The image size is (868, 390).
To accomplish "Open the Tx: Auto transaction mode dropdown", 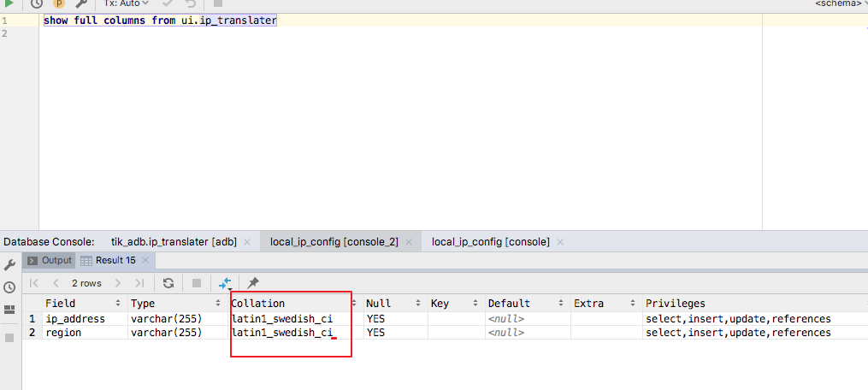I will (127, 3).
